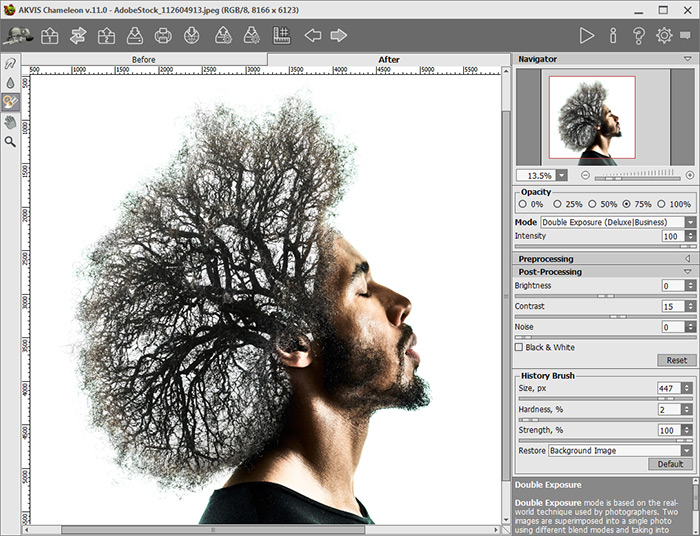The width and height of the screenshot is (700, 536).
Task: Open the Restore source dropdown
Action: [x=687, y=451]
